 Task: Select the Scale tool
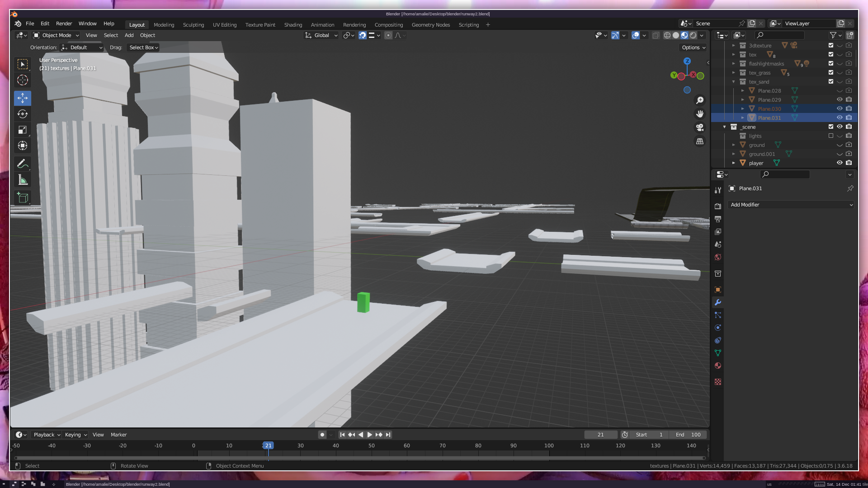pyautogui.click(x=22, y=130)
